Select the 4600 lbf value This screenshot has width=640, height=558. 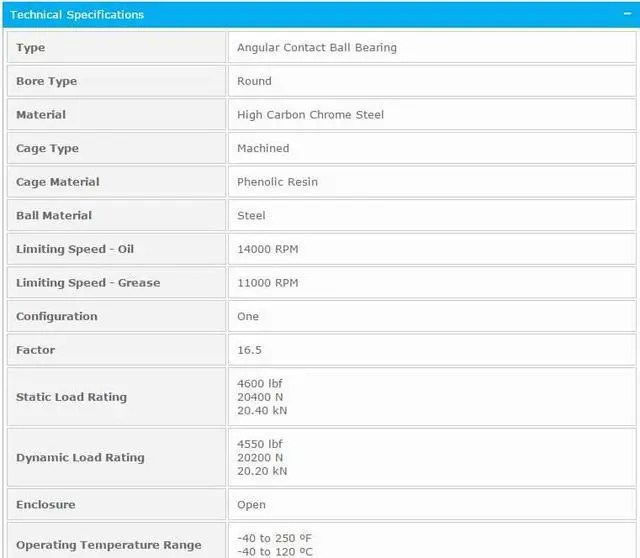pos(260,384)
